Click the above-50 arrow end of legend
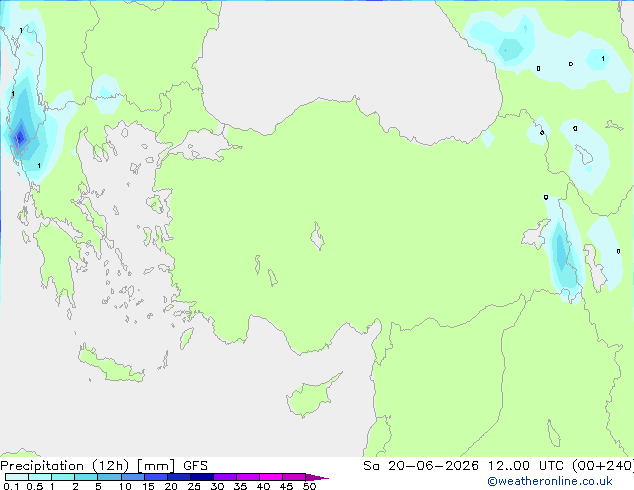The width and height of the screenshot is (634, 490). point(317,477)
